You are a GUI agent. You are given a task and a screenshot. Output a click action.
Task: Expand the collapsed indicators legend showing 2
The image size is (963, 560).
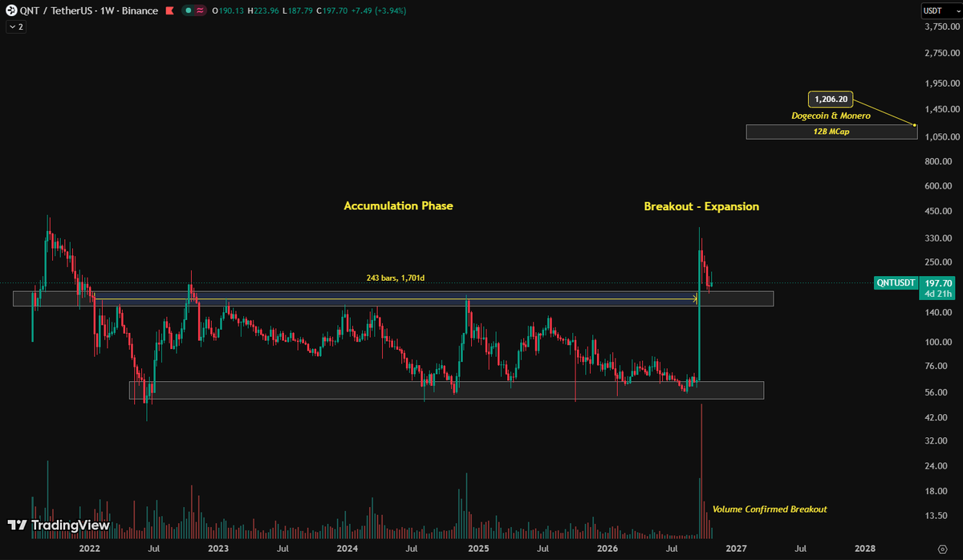[16, 26]
